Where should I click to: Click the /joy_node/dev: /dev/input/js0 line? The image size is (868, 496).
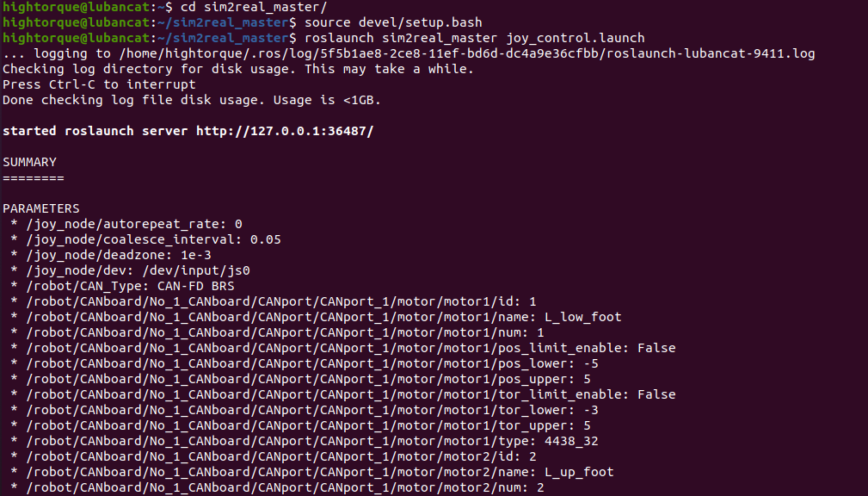[130, 271]
